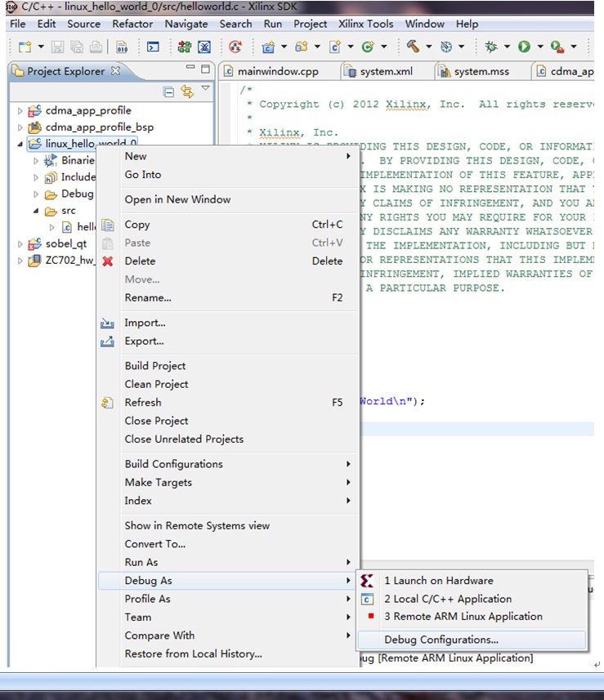Close the Project Explorer view

[116, 70]
